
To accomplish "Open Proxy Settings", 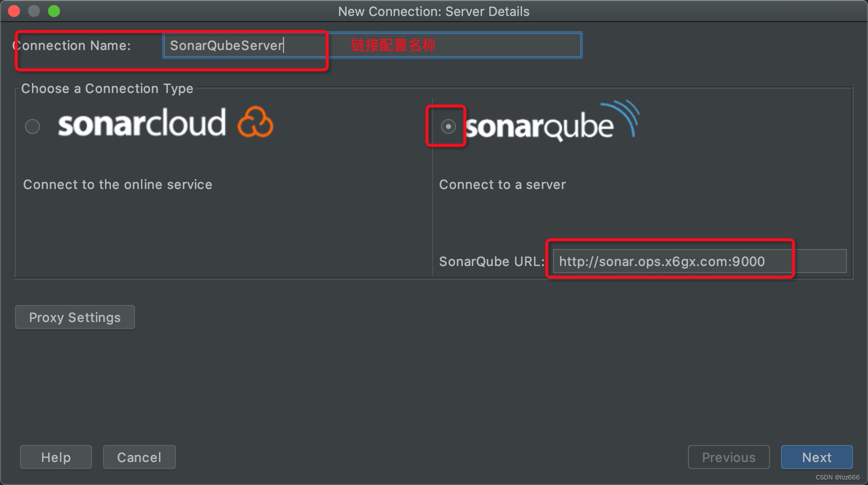I will [x=74, y=317].
